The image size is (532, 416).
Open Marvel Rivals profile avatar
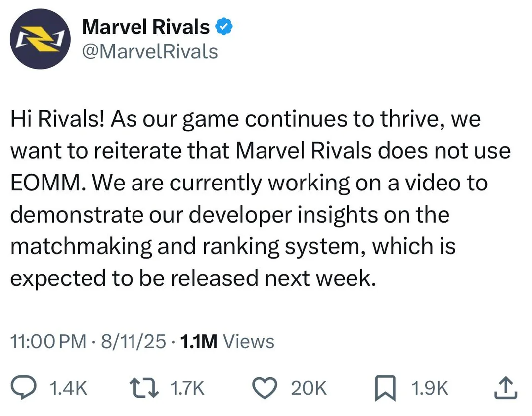(x=40, y=39)
